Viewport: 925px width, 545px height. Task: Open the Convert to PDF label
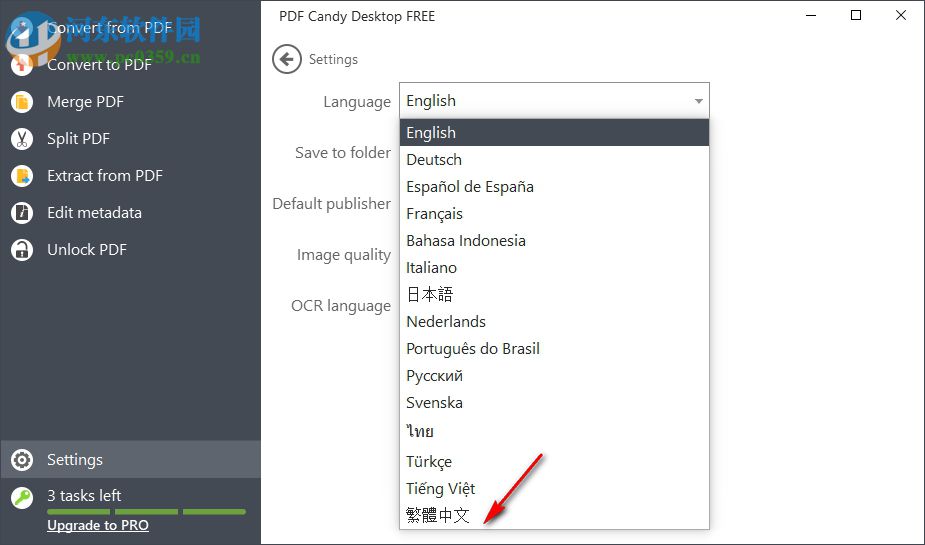tap(100, 65)
